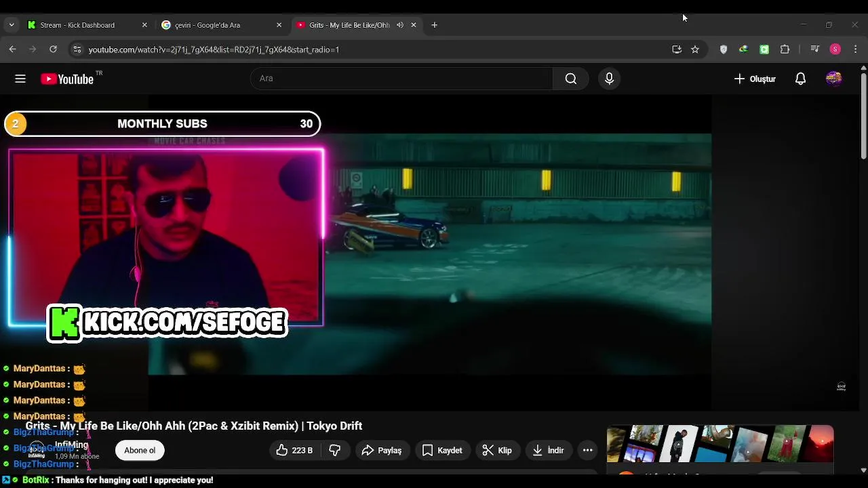Click the page vertical scrollbar
Image resolution: width=868 pixels, height=488 pixels.
863,117
